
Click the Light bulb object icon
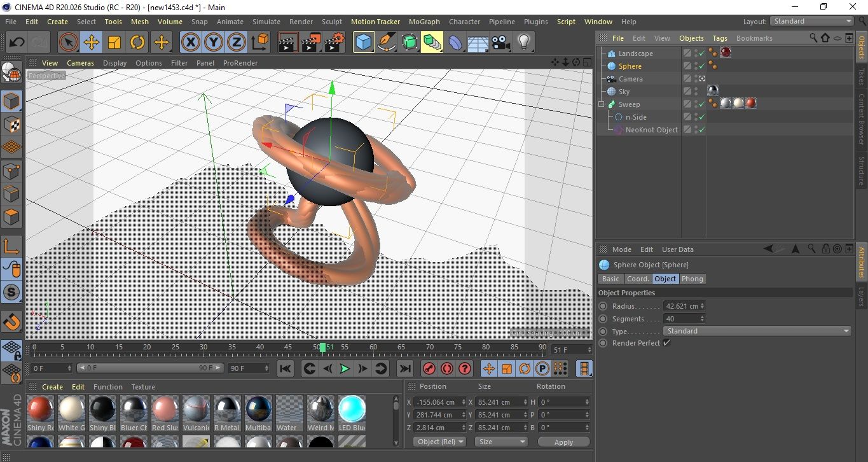(x=523, y=43)
